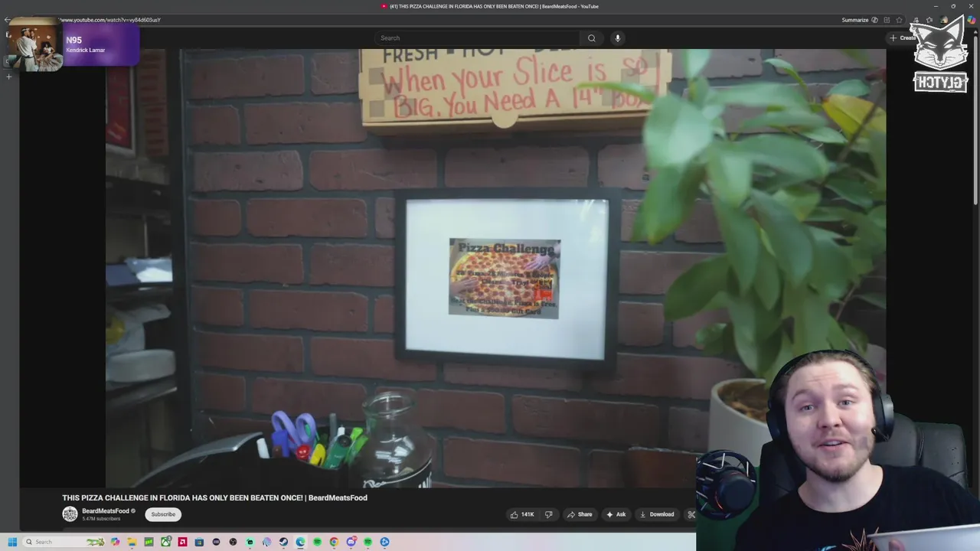Start voice search with the microphone icon
The height and width of the screenshot is (551, 980).
pyautogui.click(x=617, y=37)
